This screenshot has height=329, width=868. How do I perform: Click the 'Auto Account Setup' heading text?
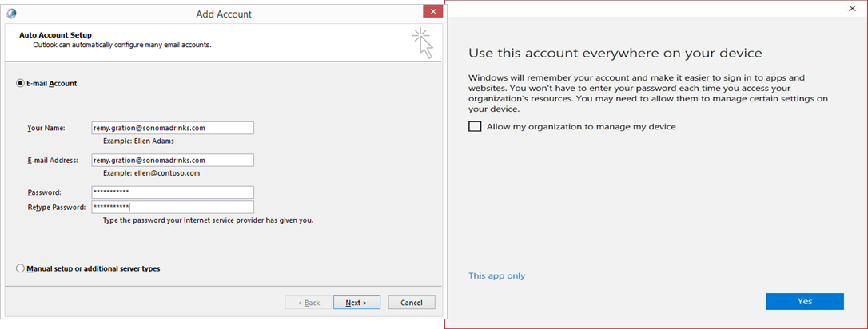point(55,35)
